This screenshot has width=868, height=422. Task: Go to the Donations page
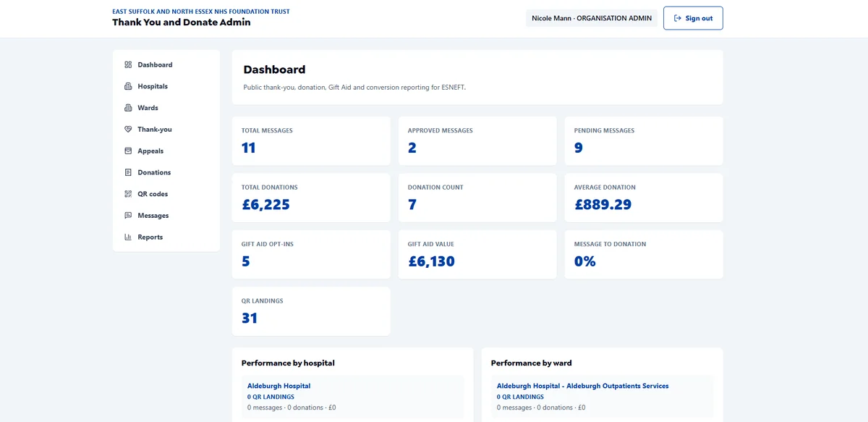tap(166, 172)
